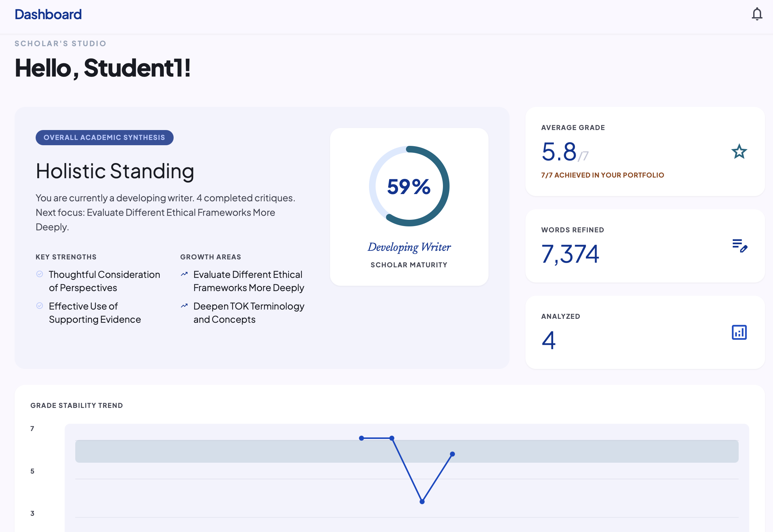This screenshot has height=532, width=773.
Task: Select the Developing Writer maturity label
Action: click(409, 247)
